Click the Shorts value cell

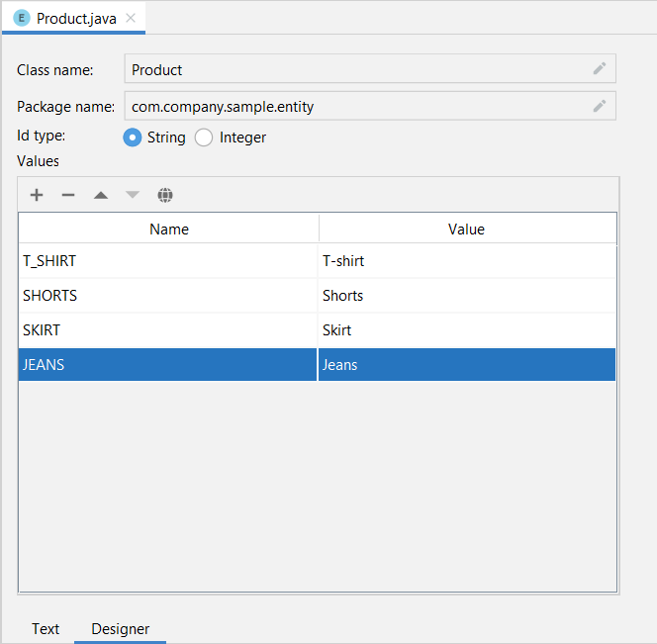[467, 296]
